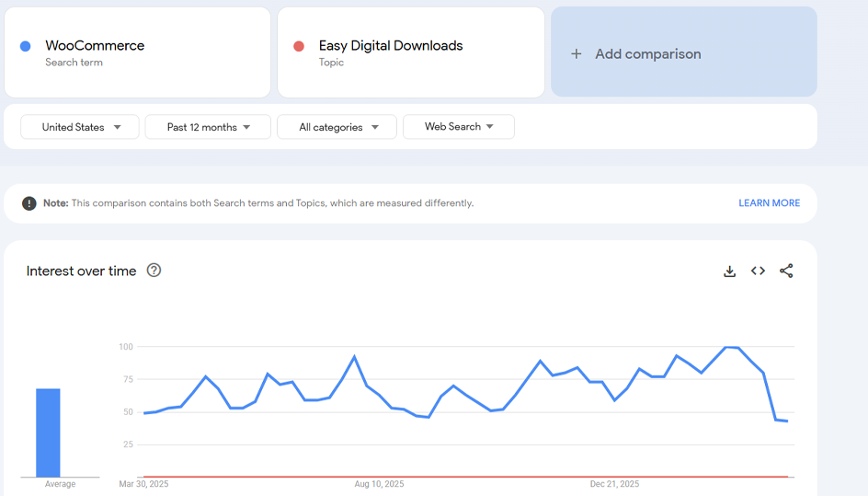Open the United States region dropdown

tap(80, 127)
